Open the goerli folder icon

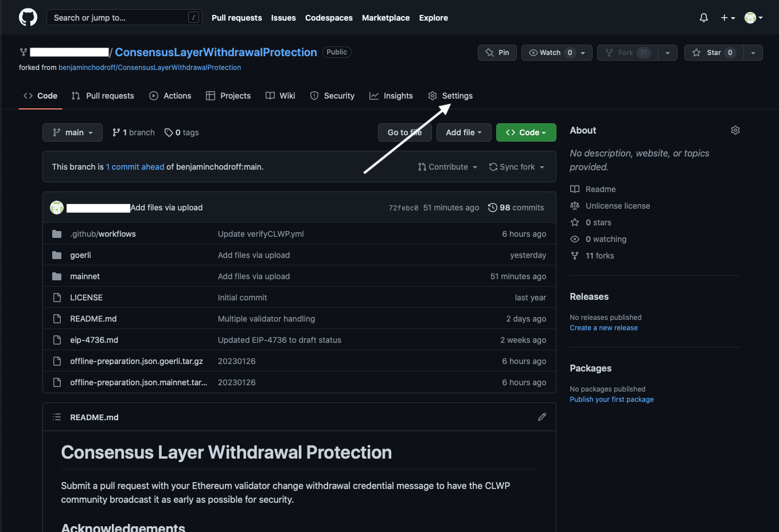pos(57,255)
